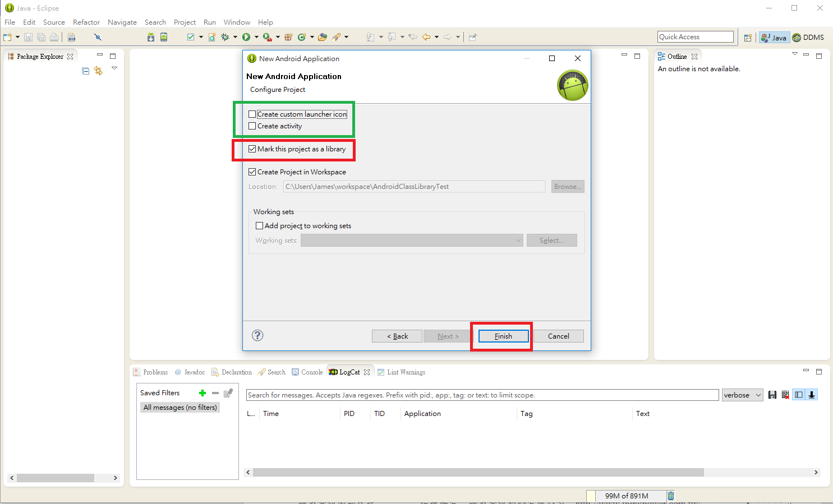Click the New Android XML file icon

click(x=212, y=37)
